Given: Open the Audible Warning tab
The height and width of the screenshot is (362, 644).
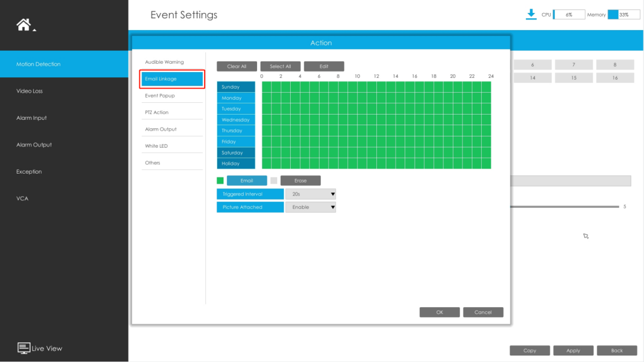Looking at the screenshot, I should point(172,62).
